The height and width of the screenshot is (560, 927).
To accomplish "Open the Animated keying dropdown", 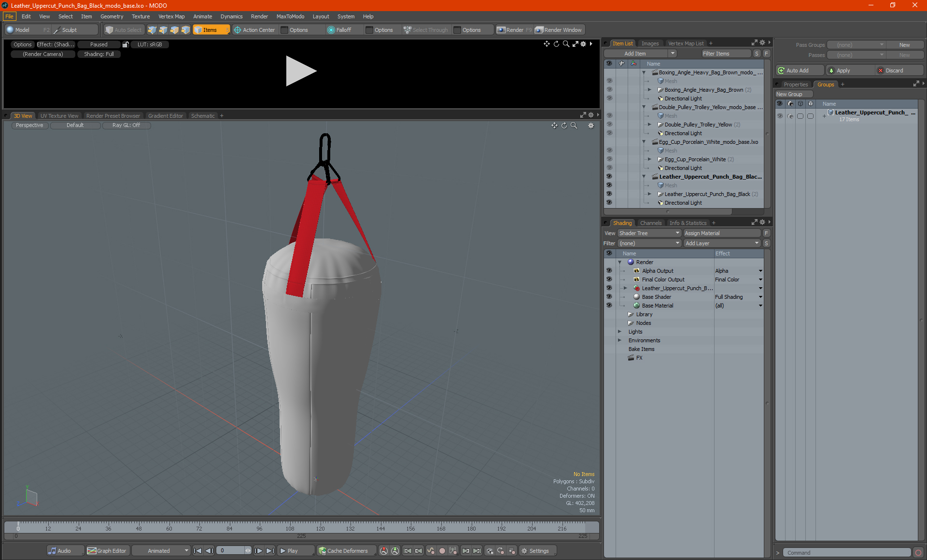I will coord(161,551).
